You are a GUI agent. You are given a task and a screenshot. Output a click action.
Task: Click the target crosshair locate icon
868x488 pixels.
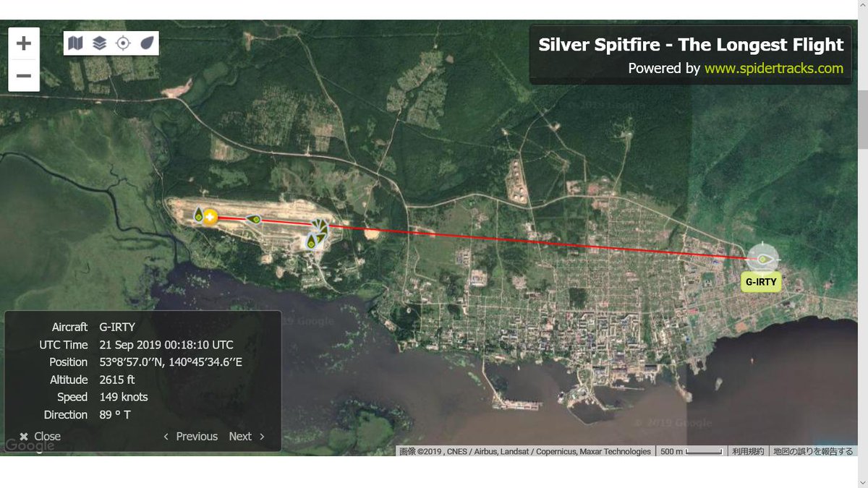(123, 43)
